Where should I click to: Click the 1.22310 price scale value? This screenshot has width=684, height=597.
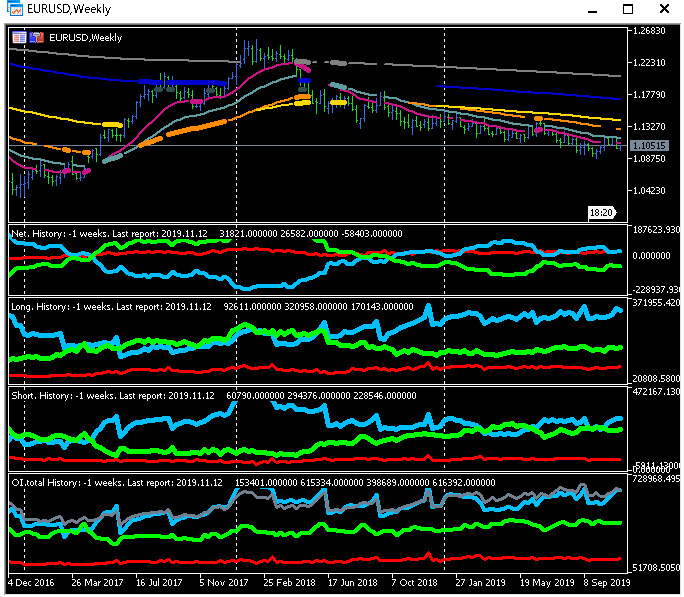(x=649, y=63)
